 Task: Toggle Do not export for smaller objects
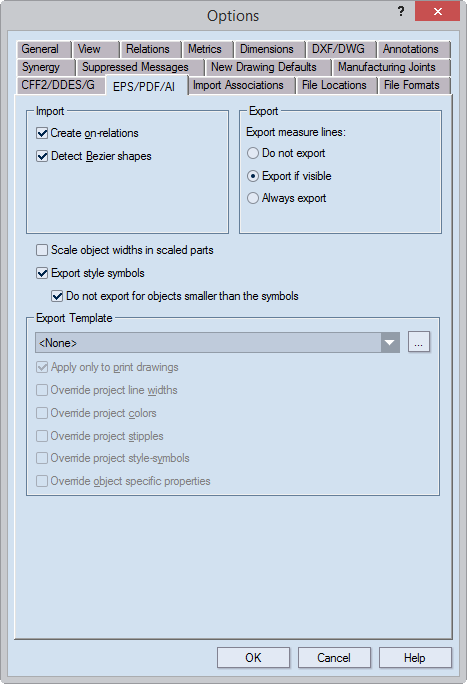[57, 296]
